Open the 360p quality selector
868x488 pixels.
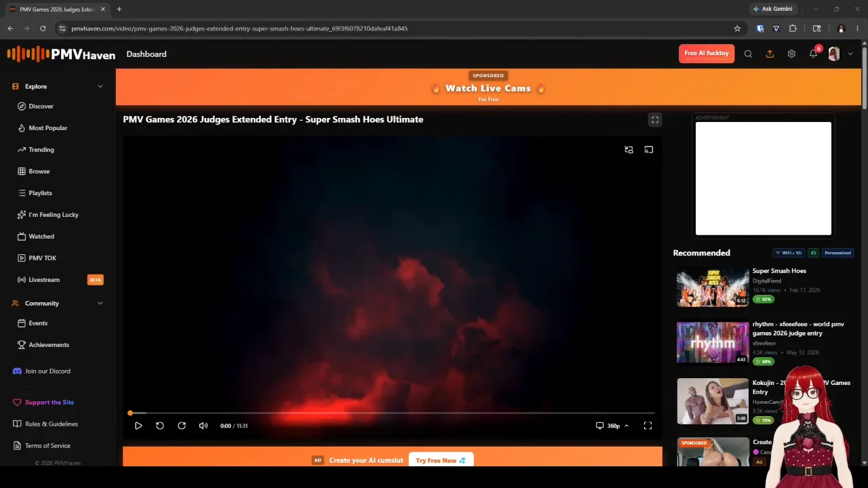pos(612,426)
